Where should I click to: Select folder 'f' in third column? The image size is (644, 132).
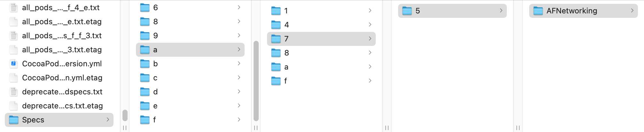(321, 81)
